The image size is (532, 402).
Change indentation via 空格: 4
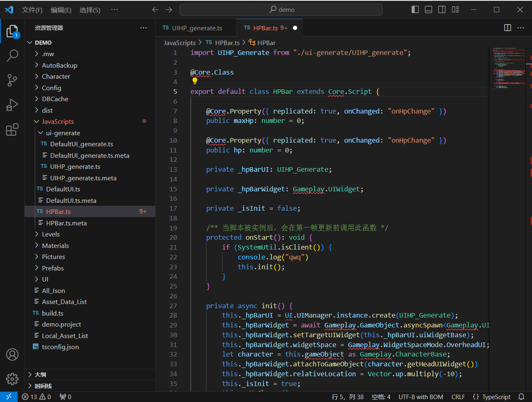(381, 397)
